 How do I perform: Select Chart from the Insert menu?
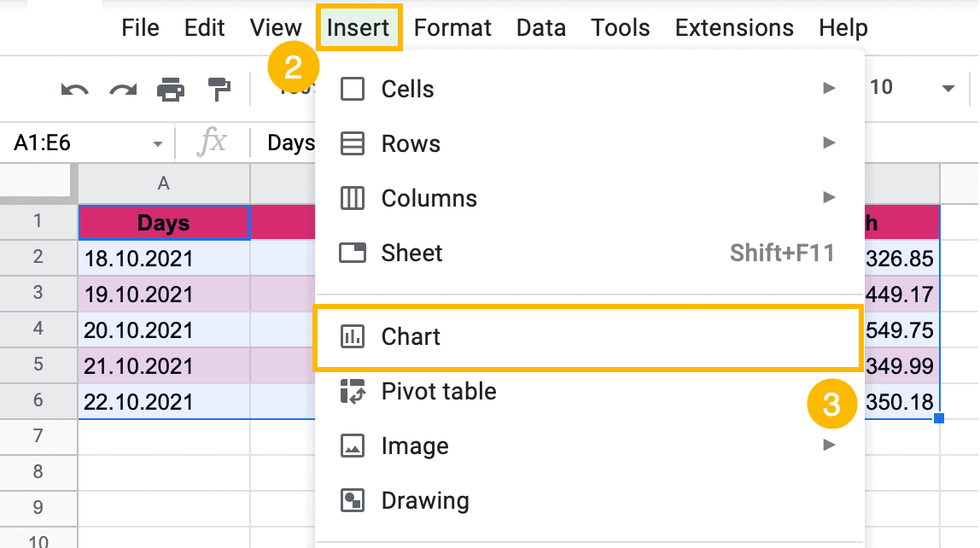pyautogui.click(x=412, y=337)
